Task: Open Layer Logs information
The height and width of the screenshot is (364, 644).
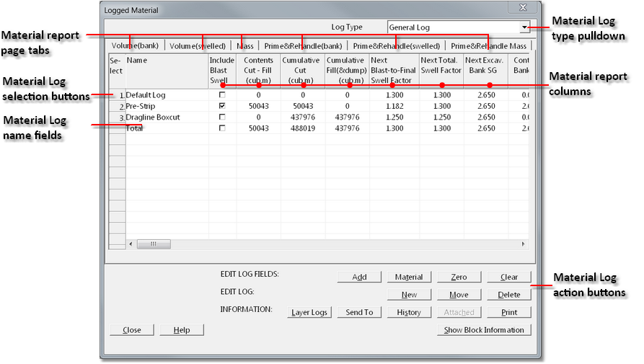Action: (x=309, y=312)
